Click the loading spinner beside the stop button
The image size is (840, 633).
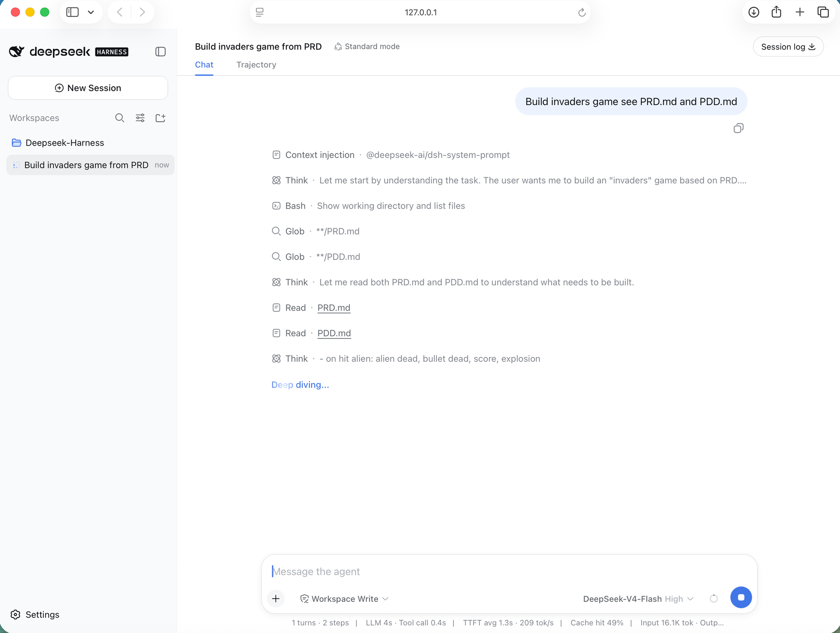tap(714, 599)
